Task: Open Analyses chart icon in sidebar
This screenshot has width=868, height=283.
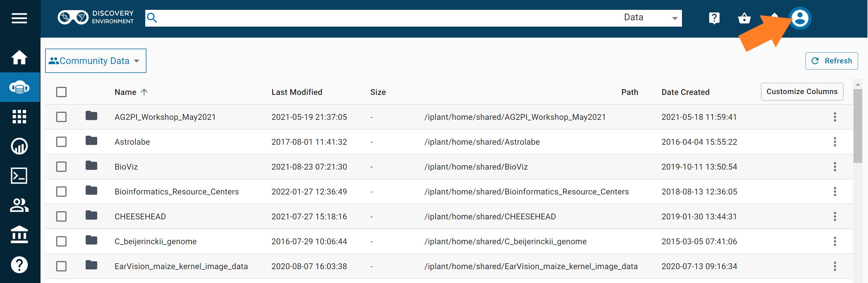Action: (x=19, y=146)
